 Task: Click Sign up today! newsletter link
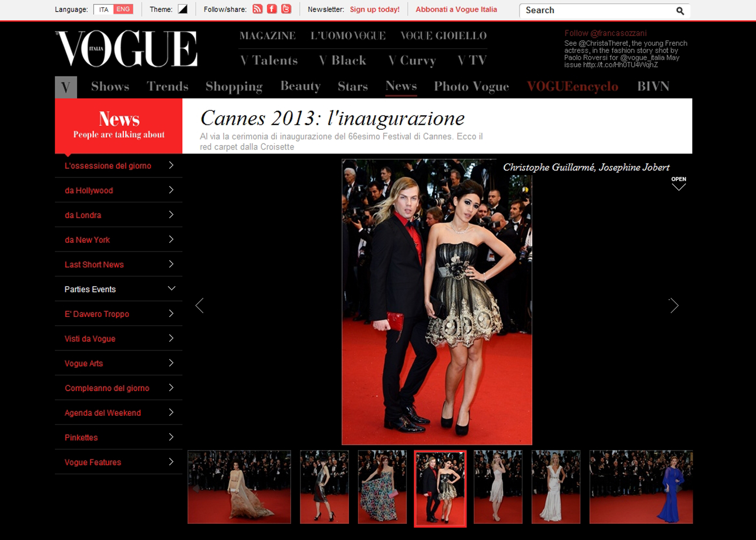(x=374, y=10)
